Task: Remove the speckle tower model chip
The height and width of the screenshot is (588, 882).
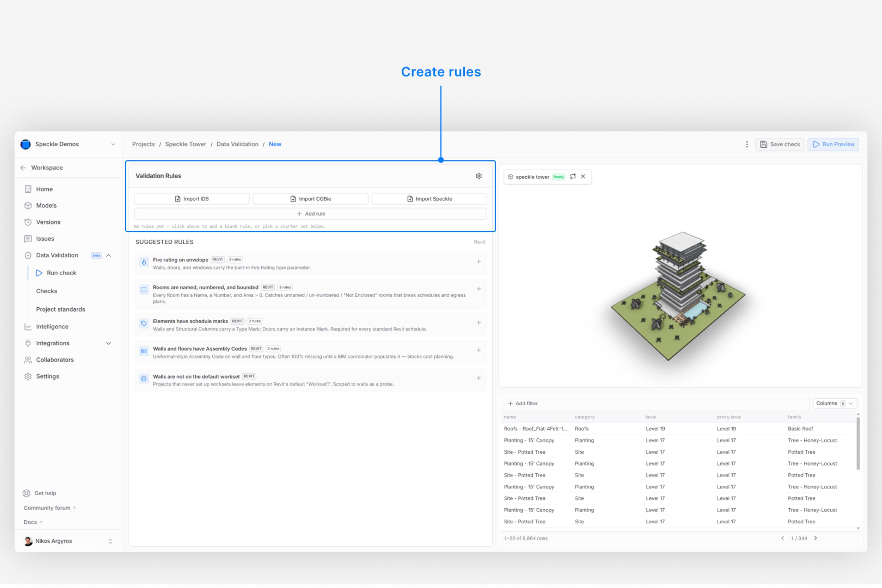Action: coord(583,177)
